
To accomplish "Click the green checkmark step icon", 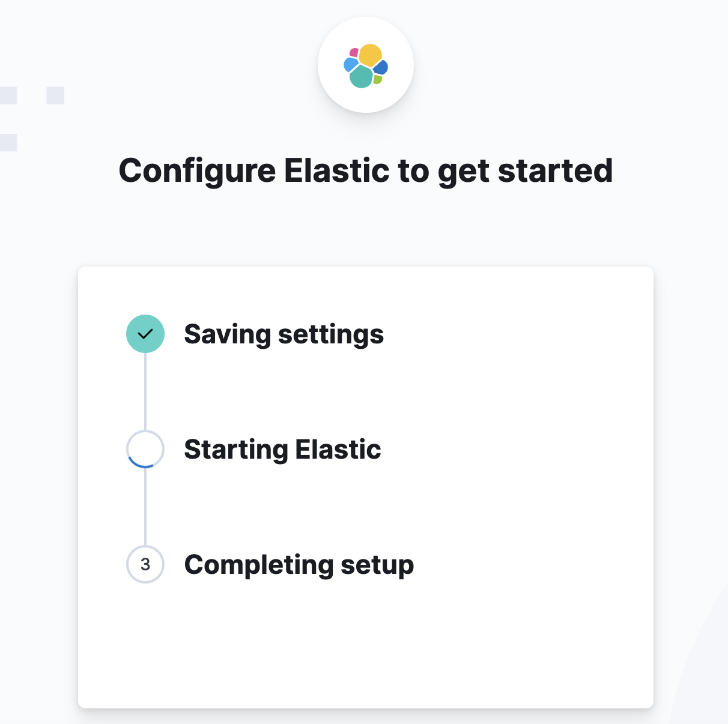I will tap(145, 334).
